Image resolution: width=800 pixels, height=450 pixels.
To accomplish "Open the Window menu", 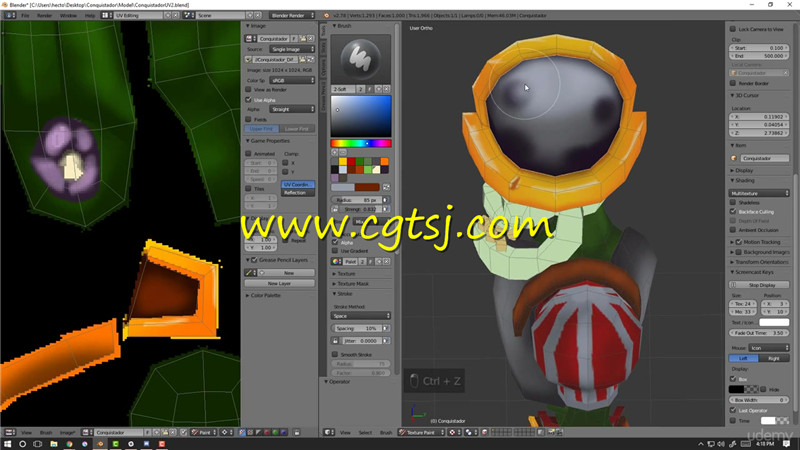I will [x=68, y=15].
